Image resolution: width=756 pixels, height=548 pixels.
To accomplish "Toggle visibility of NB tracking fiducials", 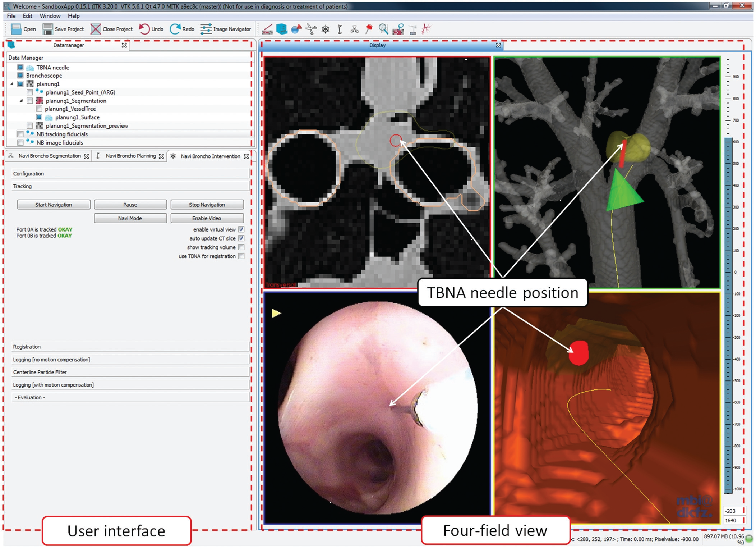I will [20, 134].
